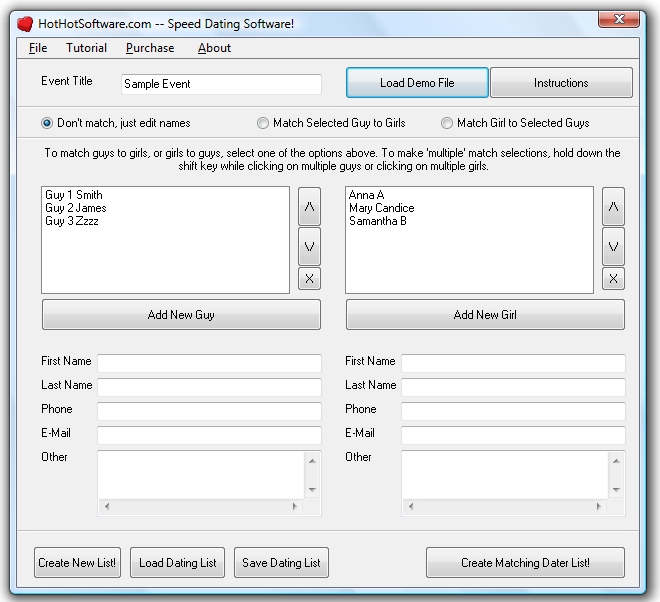This screenshot has width=660, height=602.
Task: Open the File menu
Action: point(38,48)
